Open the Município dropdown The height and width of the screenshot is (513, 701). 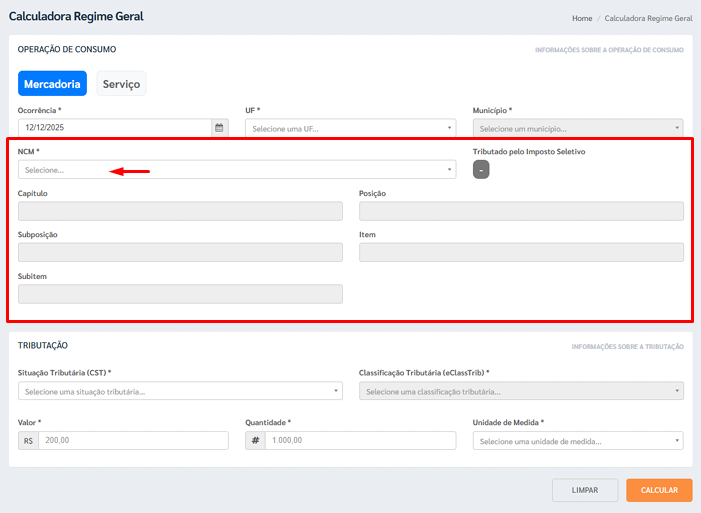[x=578, y=128]
